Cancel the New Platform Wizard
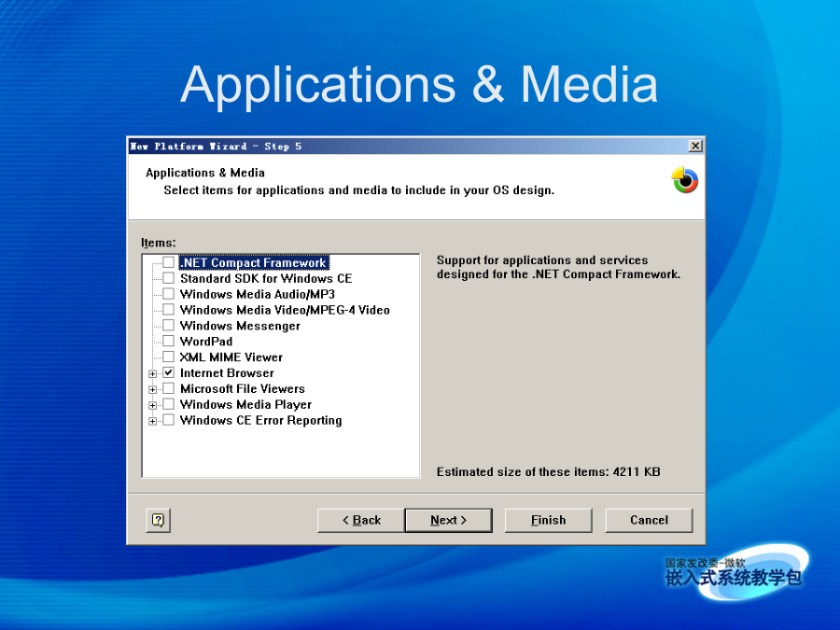 649,520
